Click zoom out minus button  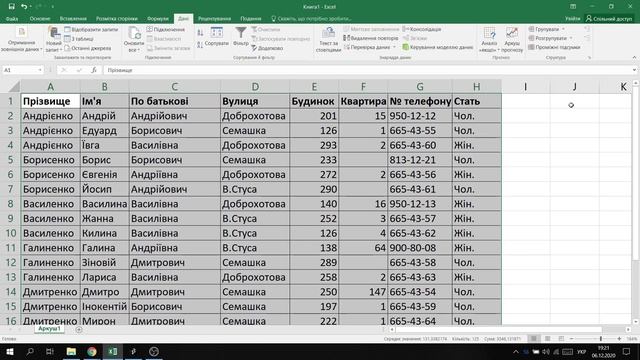(x=571, y=339)
